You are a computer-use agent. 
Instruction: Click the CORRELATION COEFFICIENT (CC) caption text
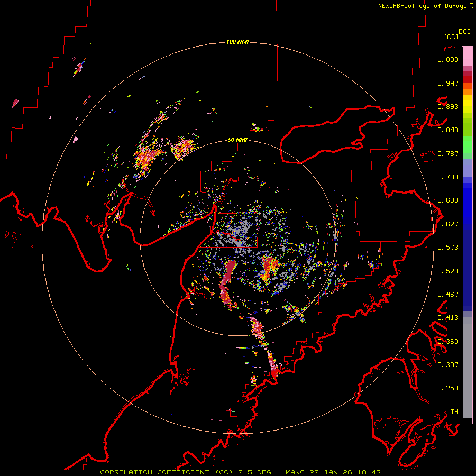tap(167, 472)
